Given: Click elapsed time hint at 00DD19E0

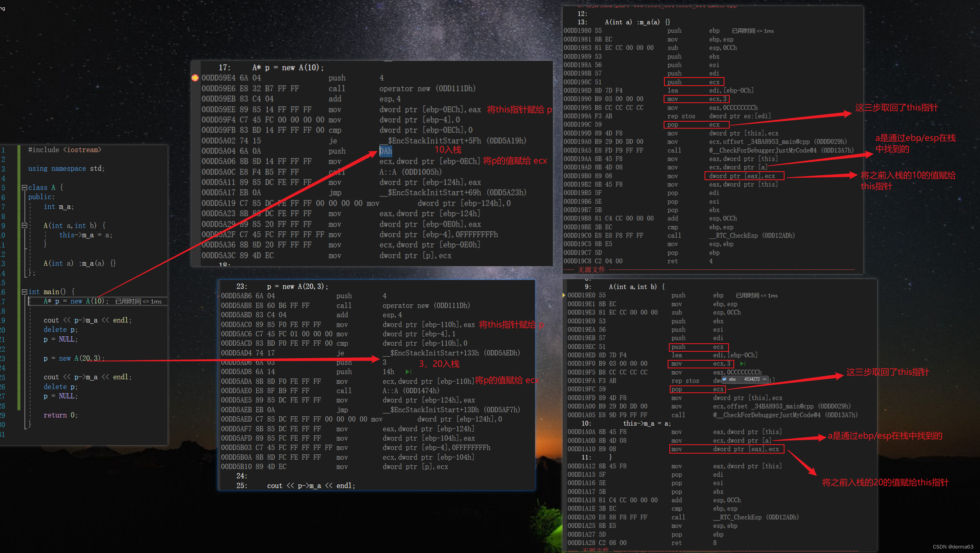Looking at the screenshot, I should 756,295.
